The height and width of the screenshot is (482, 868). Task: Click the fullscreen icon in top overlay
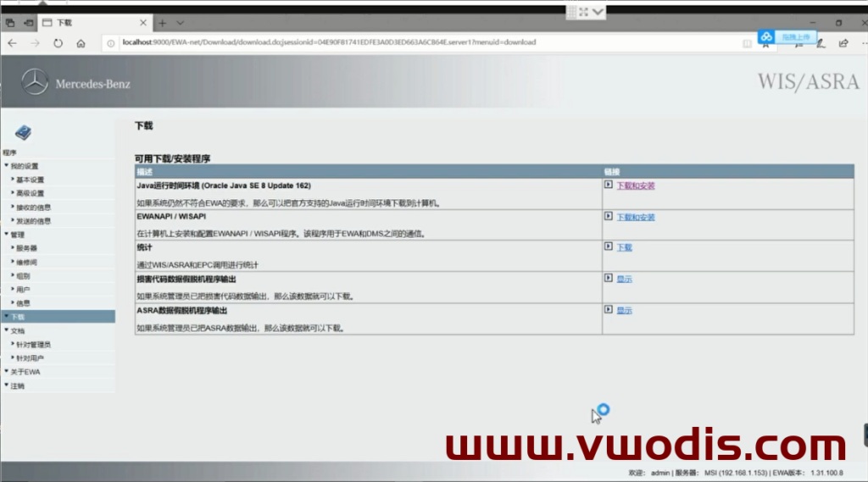coord(583,12)
